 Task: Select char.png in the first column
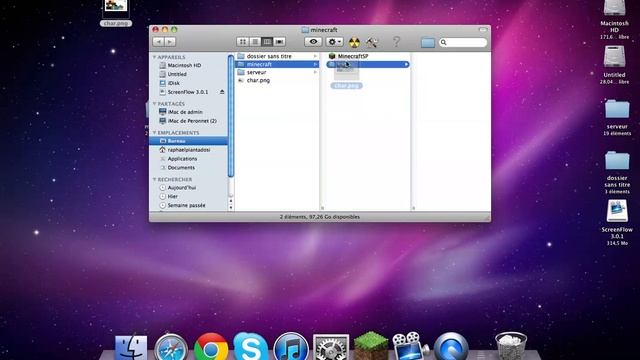(277, 80)
